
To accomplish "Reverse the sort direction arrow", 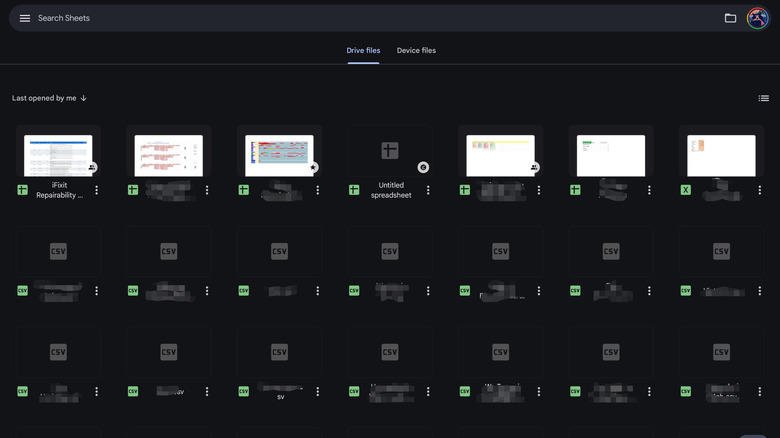I will 84,98.
